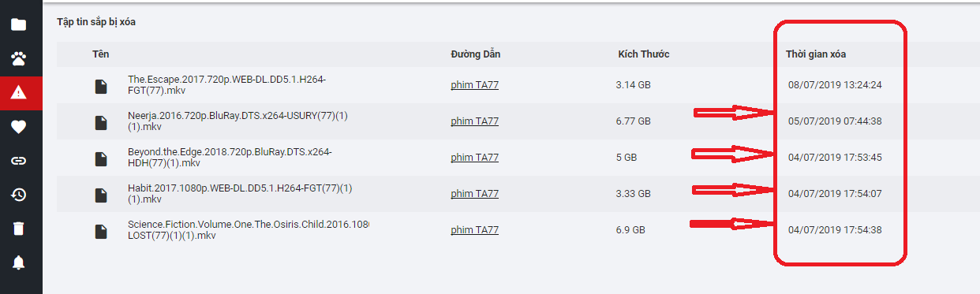
Task: Open phim TA77 link for Science.Fiction row
Action: click(x=474, y=230)
